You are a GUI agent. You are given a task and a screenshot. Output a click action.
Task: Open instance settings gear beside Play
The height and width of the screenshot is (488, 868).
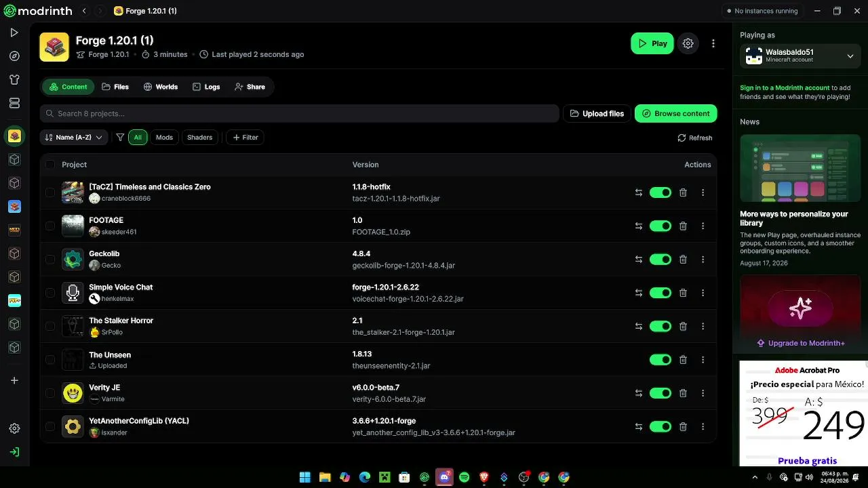coord(688,43)
